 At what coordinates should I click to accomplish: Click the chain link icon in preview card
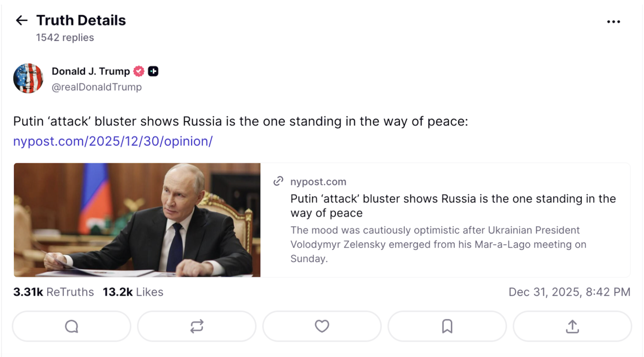coord(278,181)
